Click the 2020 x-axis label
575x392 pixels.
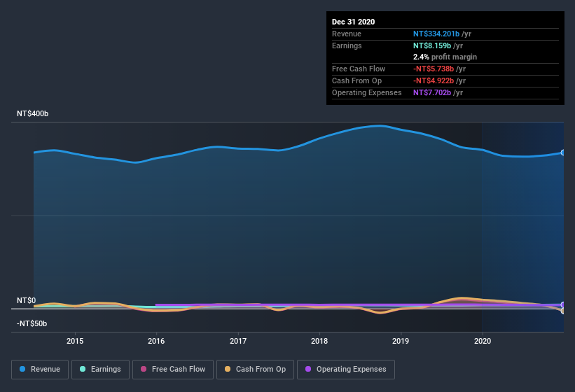pos(483,341)
